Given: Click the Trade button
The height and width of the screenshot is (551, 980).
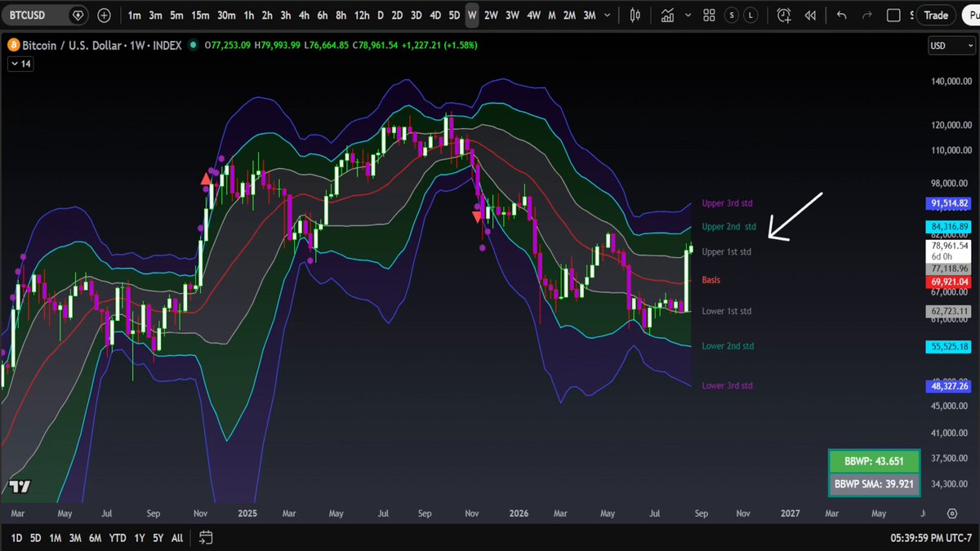Looking at the screenshot, I should pos(936,16).
